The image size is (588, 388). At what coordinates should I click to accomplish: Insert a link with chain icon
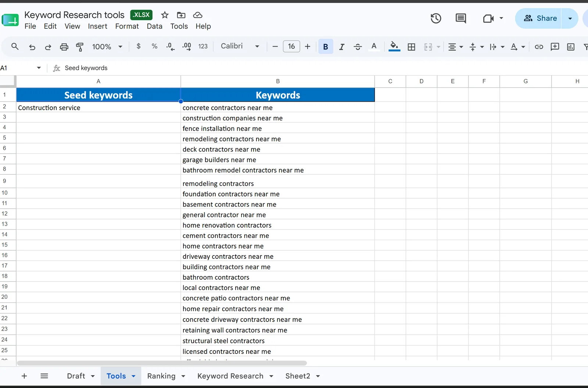point(539,47)
